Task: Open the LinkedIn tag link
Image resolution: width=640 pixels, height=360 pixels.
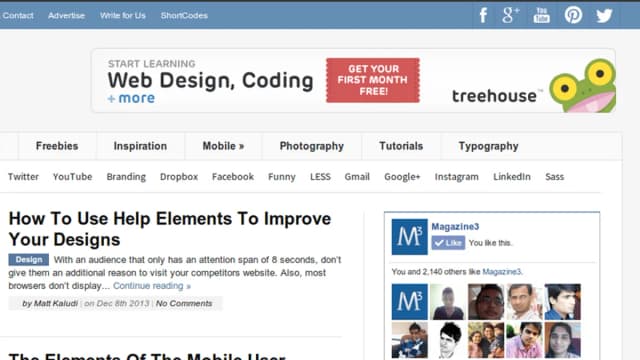Action: click(512, 177)
